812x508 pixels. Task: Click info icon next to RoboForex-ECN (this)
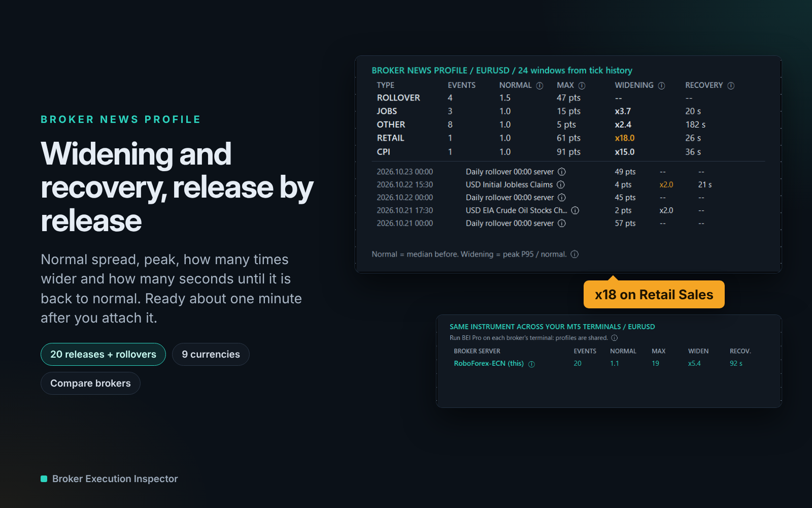tap(531, 364)
